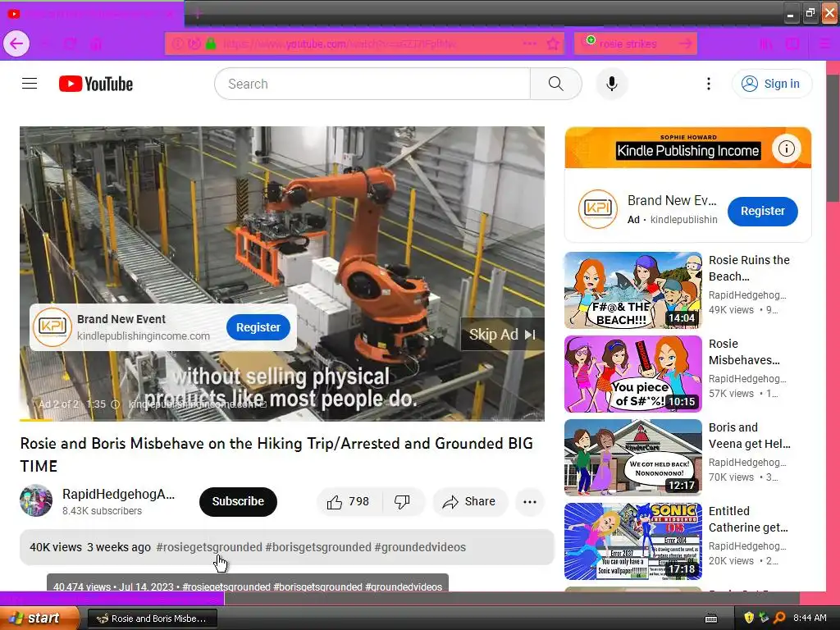Sign in to YouTube
Image resolution: width=840 pixels, height=630 pixels.
(772, 84)
